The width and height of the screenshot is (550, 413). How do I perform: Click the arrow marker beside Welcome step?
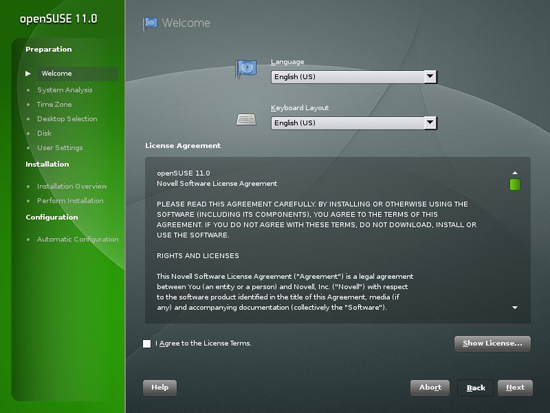[28, 74]
